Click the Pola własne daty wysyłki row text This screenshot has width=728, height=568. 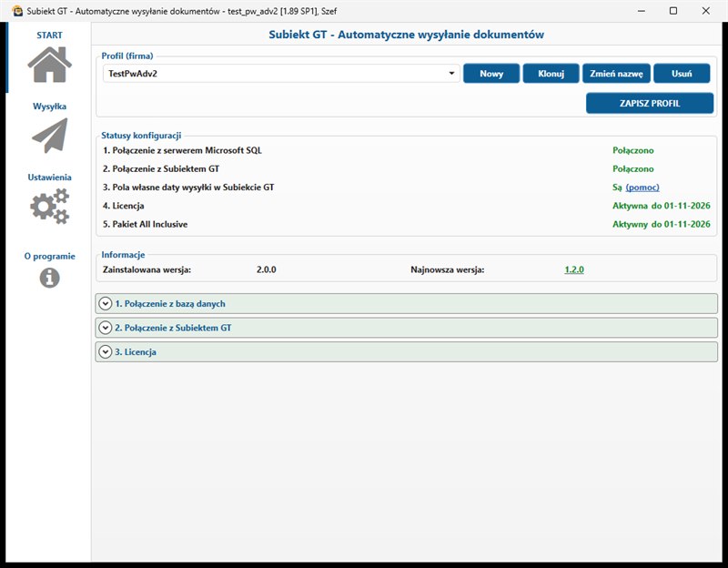pos(188,188)
